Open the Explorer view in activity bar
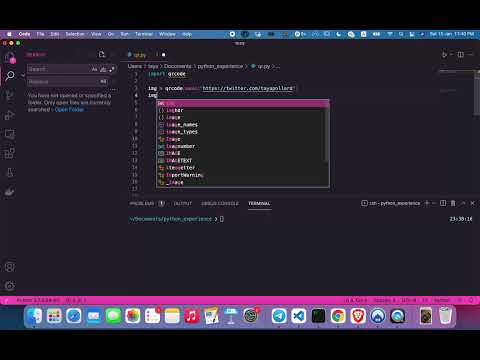Screen dimensions: 480x360 tap(10, 57)
